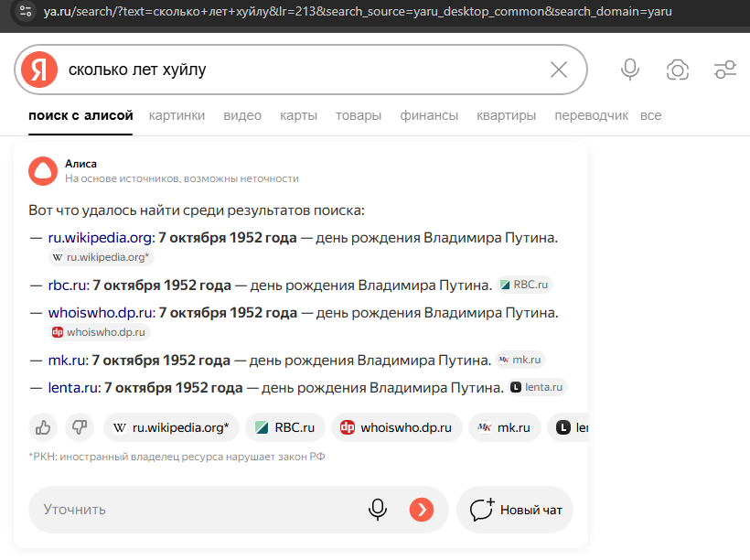
Task: Dislike the answer with the thumbs-down button
Action: click(x=80, y=427)
